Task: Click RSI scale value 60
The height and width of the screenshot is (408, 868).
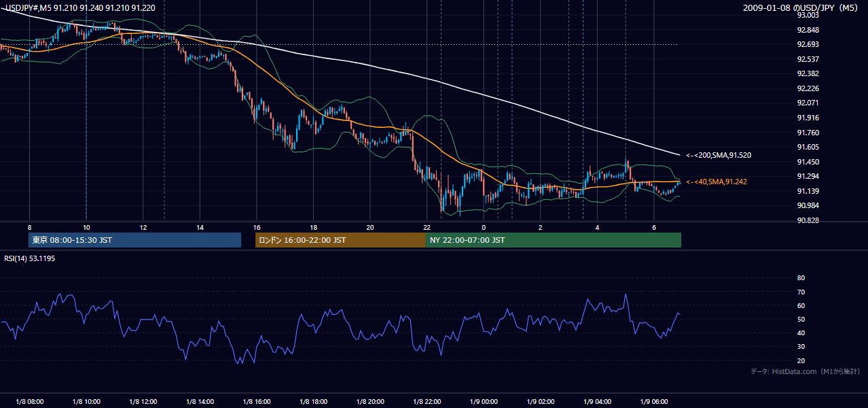Action: click(801, 305)
